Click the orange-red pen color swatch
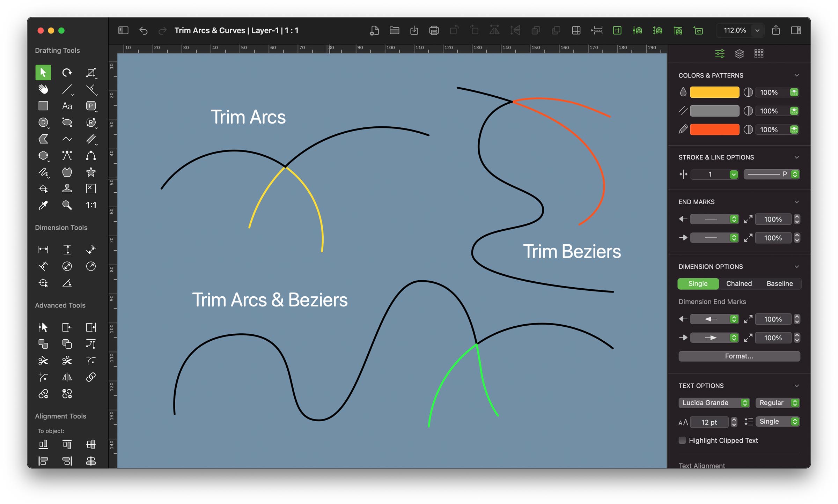The width and height of the screenshot is (838, 504). (714, 129)
